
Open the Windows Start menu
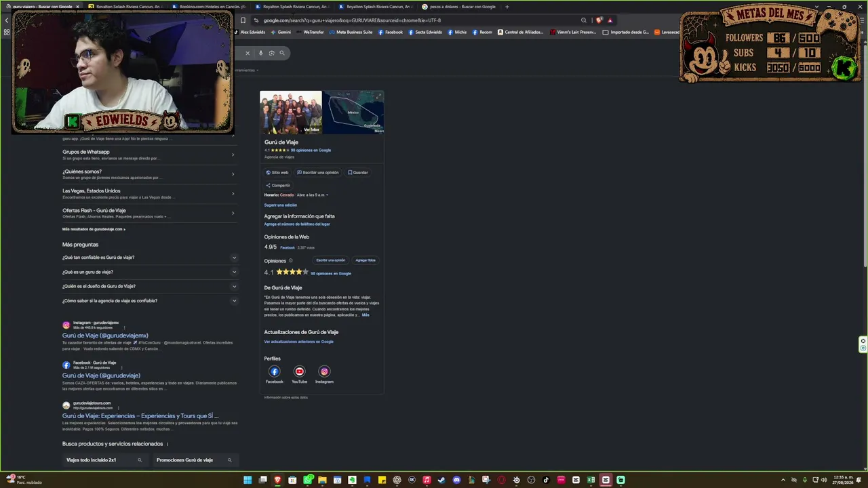coord(248,480)
